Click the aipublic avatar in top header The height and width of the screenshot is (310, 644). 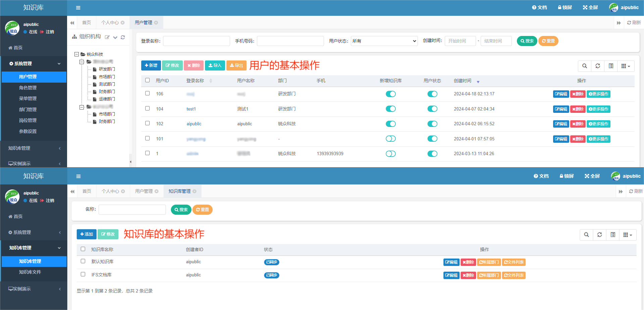tap(613, 7)
